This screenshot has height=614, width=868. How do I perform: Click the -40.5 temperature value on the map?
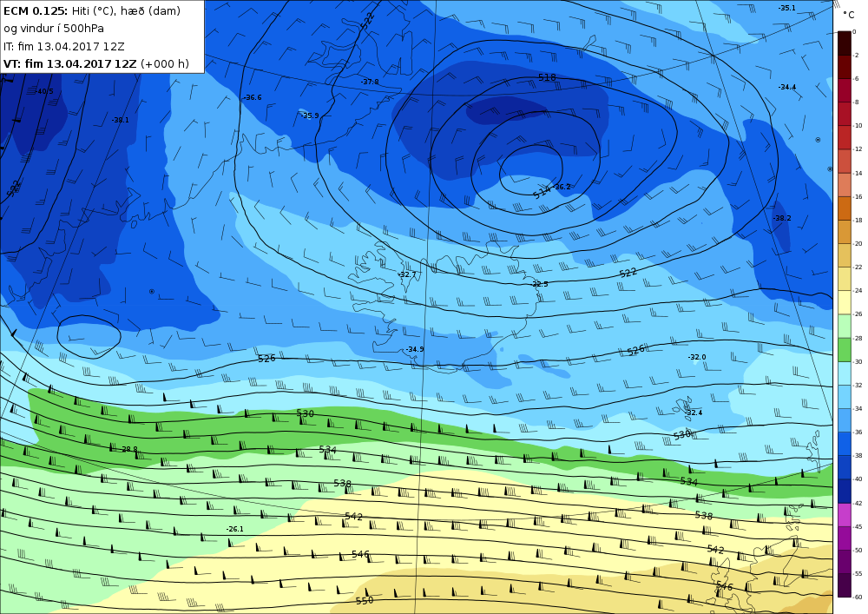[x=44, y=91]
